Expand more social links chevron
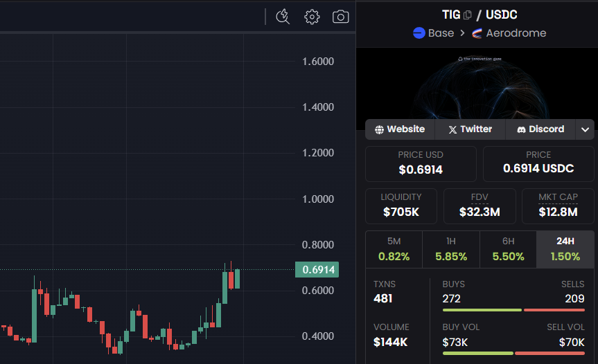The height and width of the screenshot is (364, 598). pos(585,129)
